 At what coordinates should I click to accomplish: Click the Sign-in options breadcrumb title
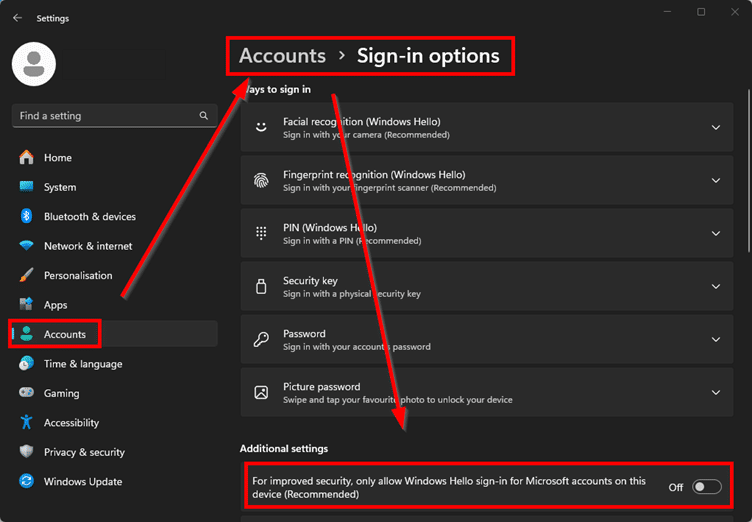428,56
